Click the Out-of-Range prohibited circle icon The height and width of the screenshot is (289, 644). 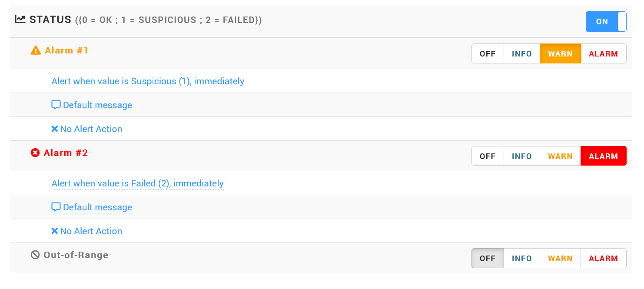tap(35, 255)
